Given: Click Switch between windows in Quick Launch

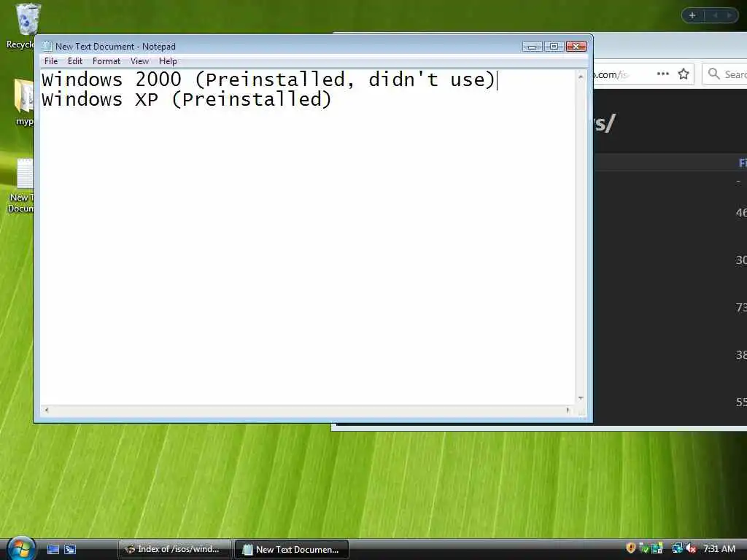Looking at the screenshot, I should coord(70,549).
